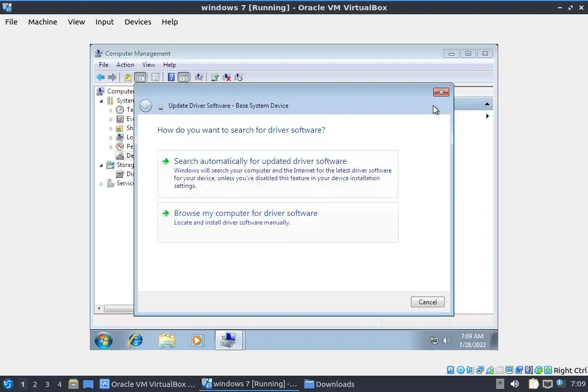Open VirtualBox Input menu
This screenshot has width=588, height=392.
[x=105, y=22]
